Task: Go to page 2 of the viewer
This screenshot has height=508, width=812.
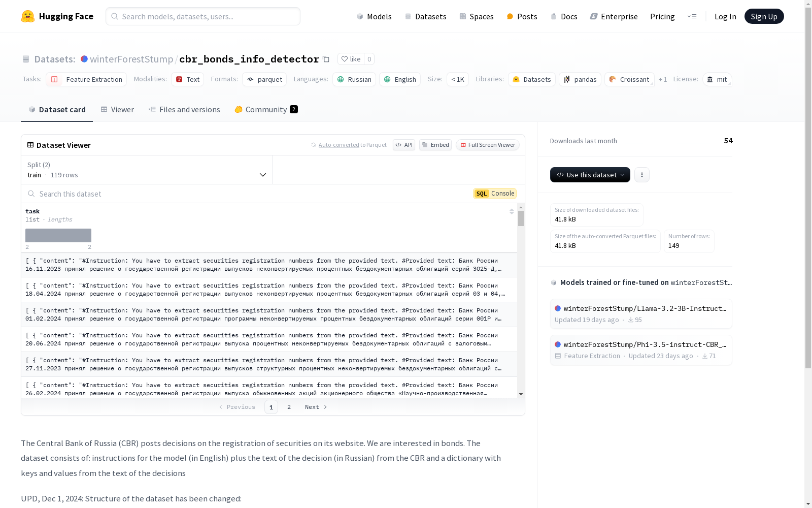Action: pos(289,407)
